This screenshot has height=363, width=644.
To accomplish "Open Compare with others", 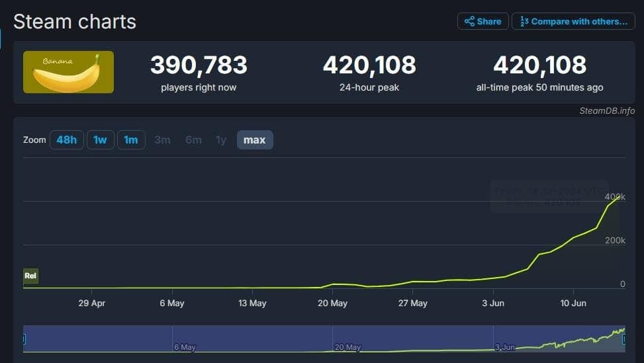I will pos(573,21).
